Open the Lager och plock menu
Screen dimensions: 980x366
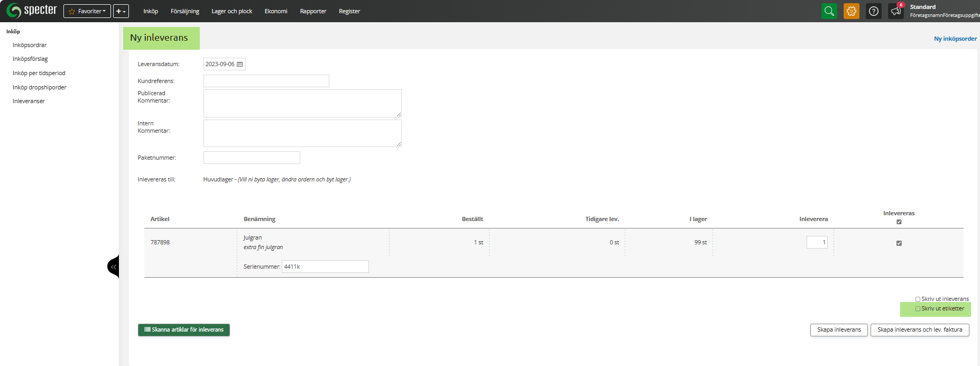[x=232, y=11]
